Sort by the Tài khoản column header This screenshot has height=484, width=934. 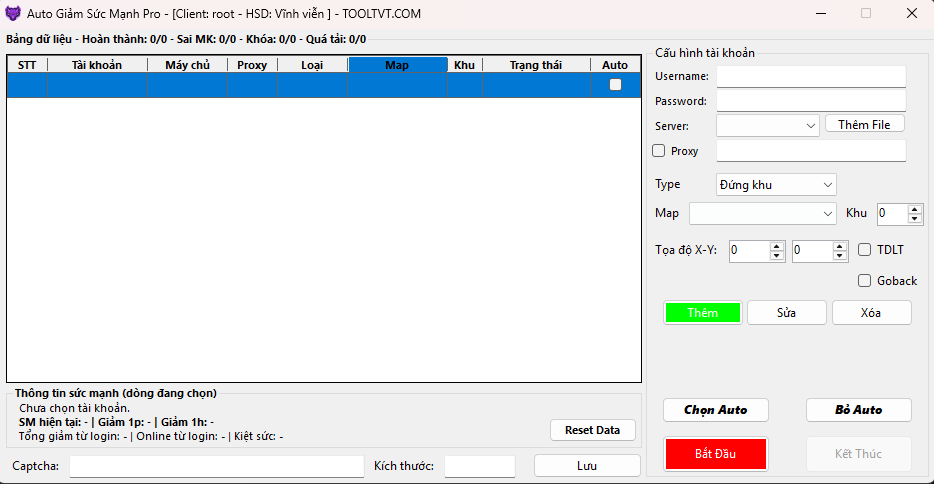point(97,65)
